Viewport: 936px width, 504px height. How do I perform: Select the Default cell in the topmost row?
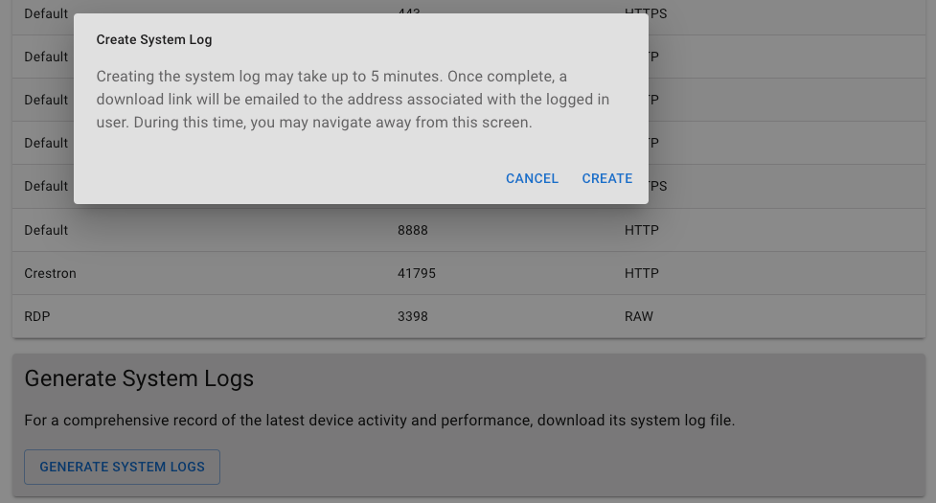[46, 14]
